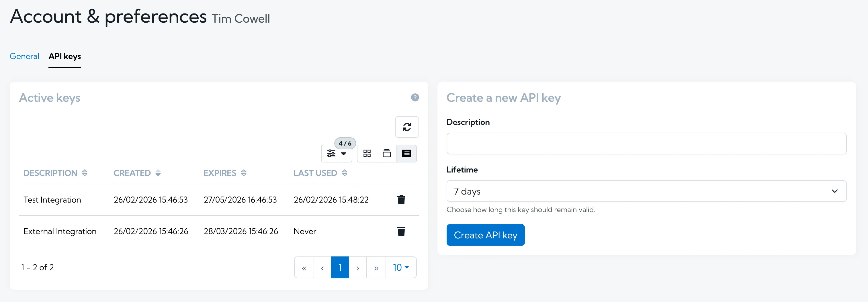This screenshot has width=868, height=302.
Task: Switch to card stack view
Action: click(x=386, y=154)
